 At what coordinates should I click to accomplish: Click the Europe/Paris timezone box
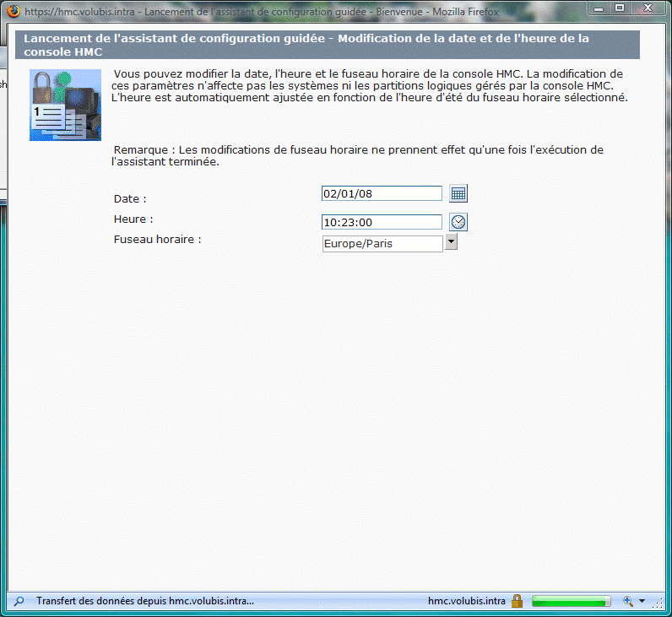pos(382,243)
